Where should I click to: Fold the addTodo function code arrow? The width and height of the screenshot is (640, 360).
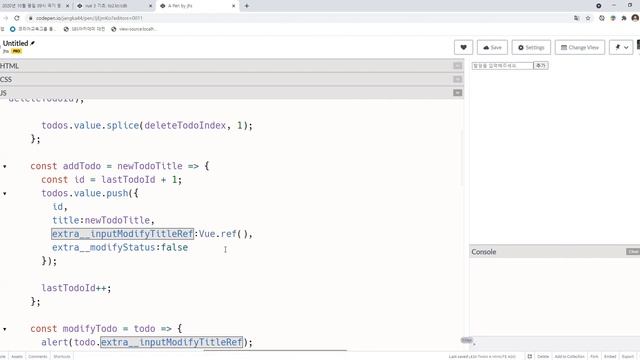coord(5,167)
